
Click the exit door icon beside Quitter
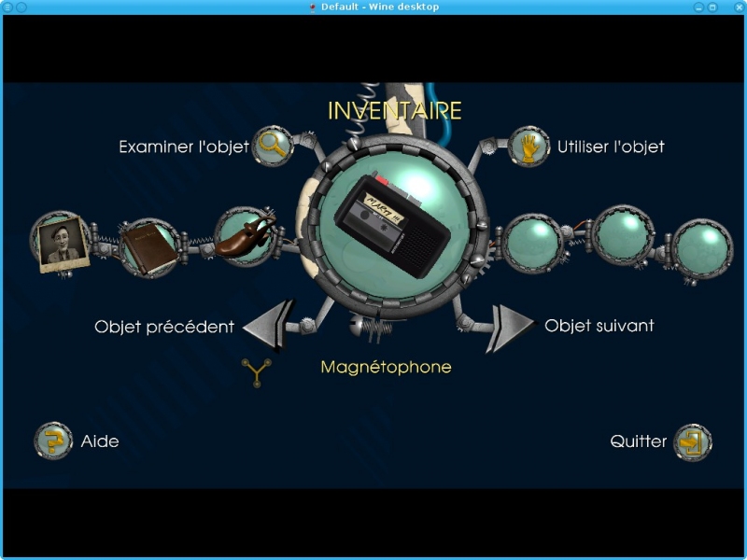point(692,441)
